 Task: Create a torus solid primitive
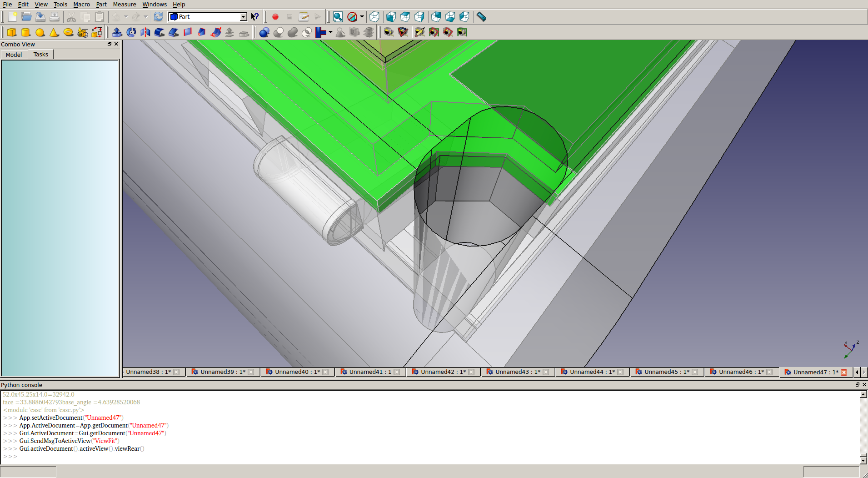click(x=68, y=32)
